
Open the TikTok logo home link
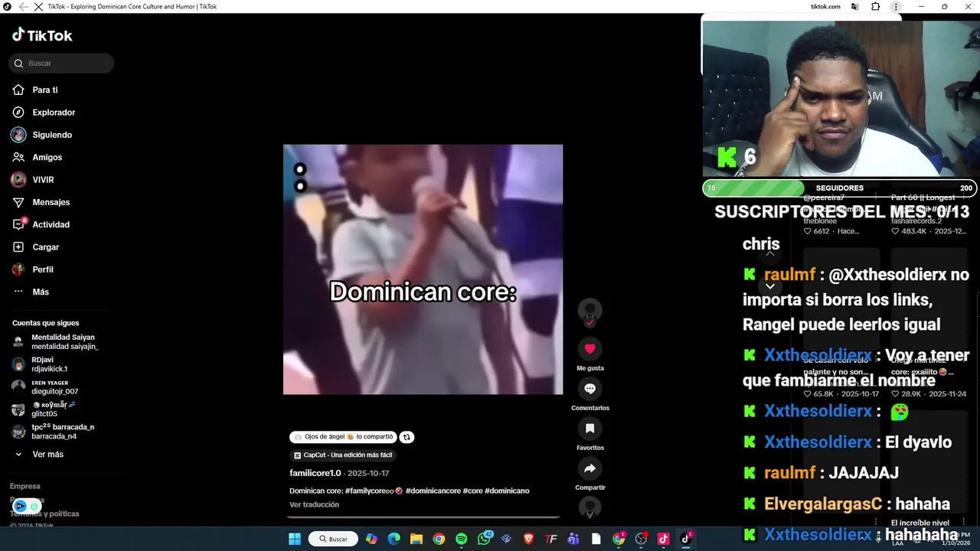pyautogui.click(x=42, y=35)
